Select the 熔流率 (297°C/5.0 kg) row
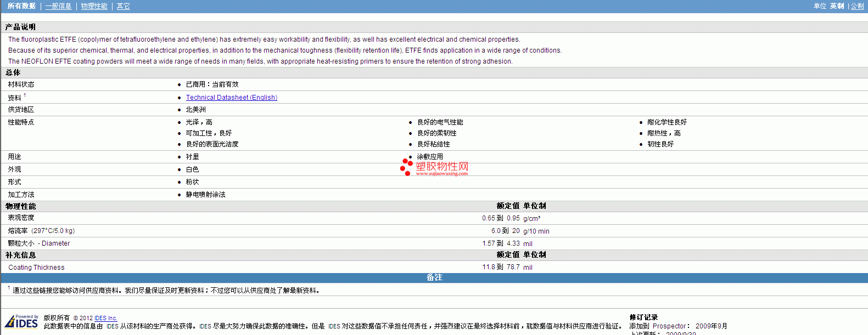The image size is (868, 335). [41, 231]
